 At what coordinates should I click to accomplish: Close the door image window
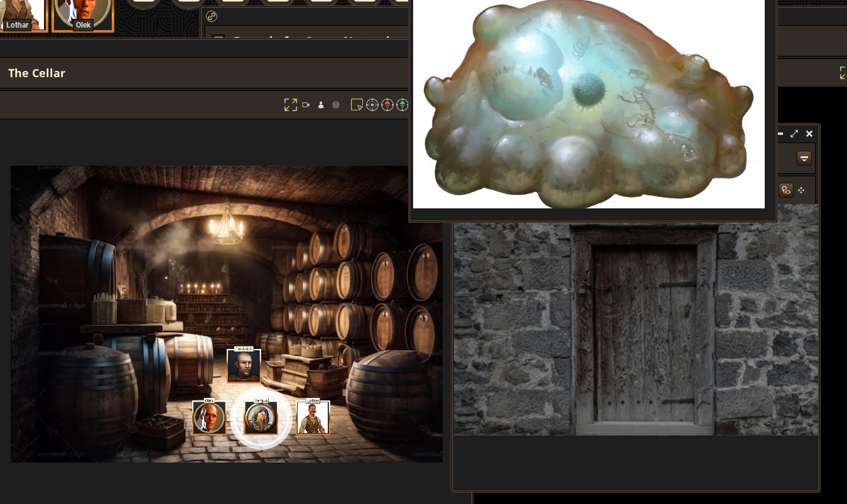[809, 134]
